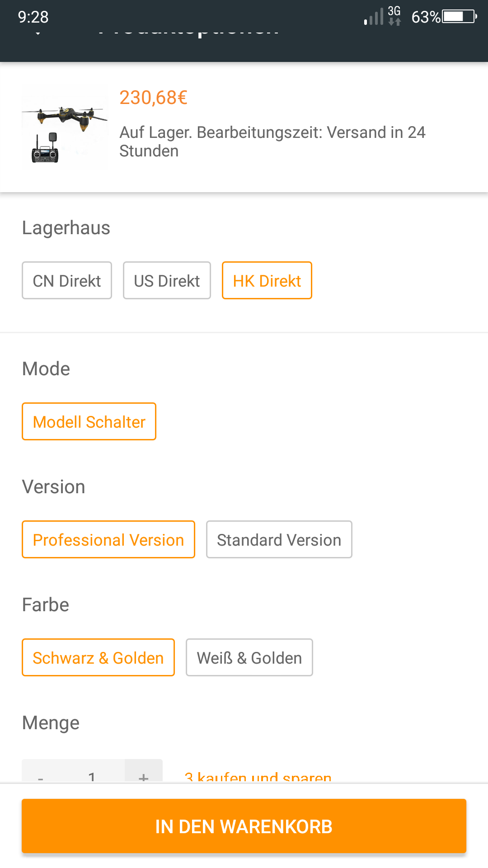The height and width of the screenshot is (868, 488).
Task: Open the drone product thumbnail
Action: [x=65, y=127]
